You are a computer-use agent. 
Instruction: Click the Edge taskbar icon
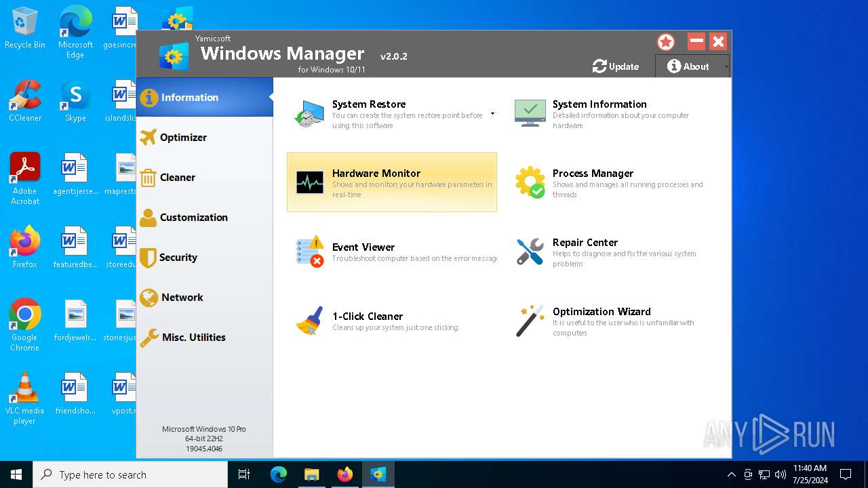(279, 474)
